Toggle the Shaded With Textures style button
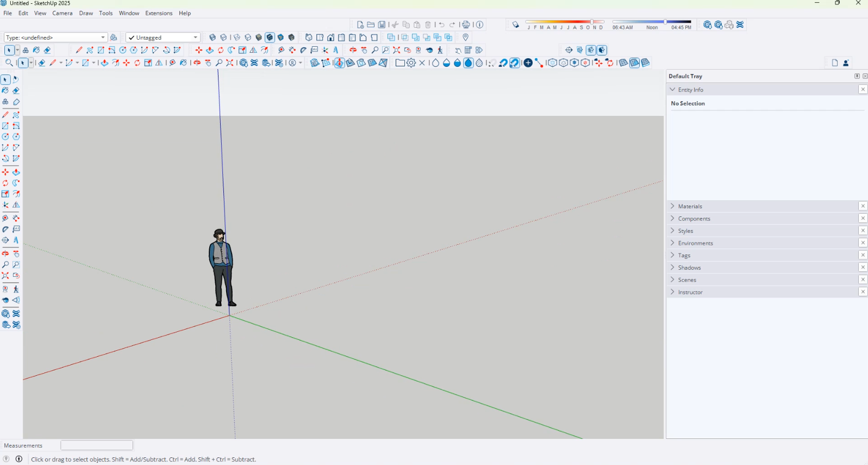The height and width of the screenshot is (465, 868). tap(270, 38)
